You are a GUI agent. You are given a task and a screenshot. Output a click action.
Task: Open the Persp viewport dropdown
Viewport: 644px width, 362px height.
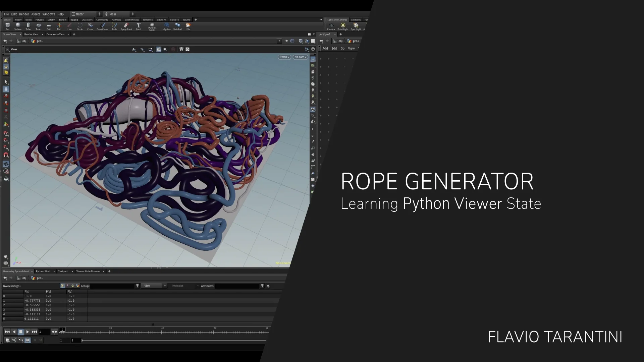(284, 57)
